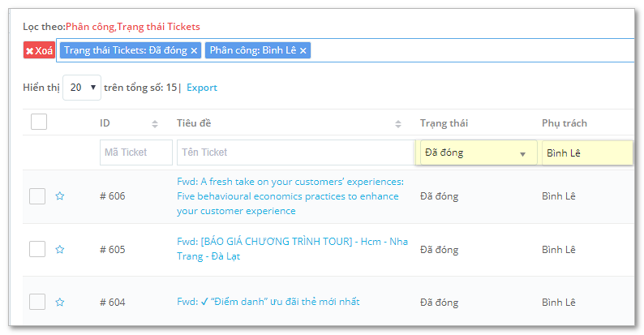Screen dimensions: 644x335
Task: Star ticket #604 as favorite
Action: (59, 302)
